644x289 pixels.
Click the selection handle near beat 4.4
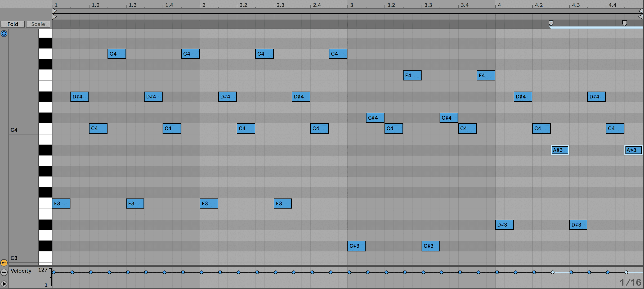click(625, 23)
